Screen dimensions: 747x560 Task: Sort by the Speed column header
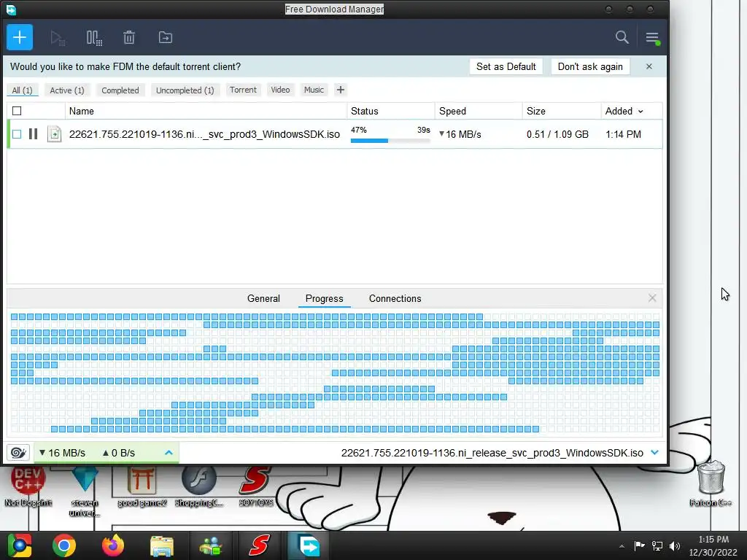click(479, 111)
